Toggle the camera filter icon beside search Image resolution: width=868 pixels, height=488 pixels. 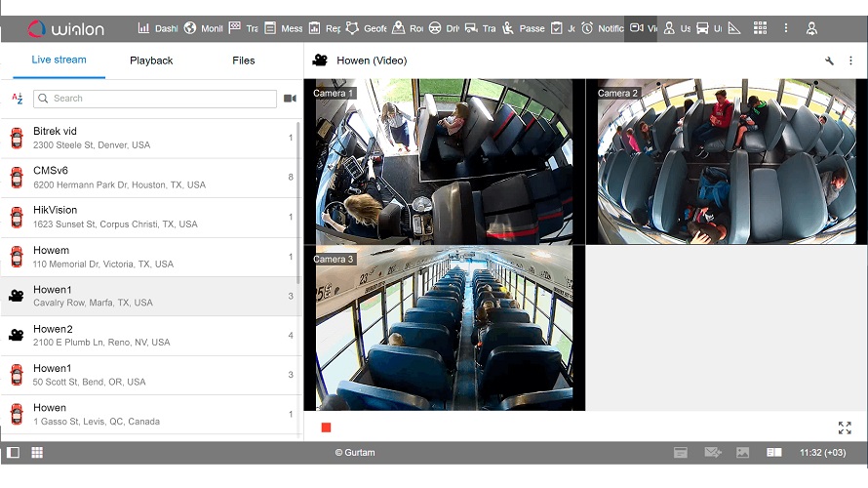(290, 99)
